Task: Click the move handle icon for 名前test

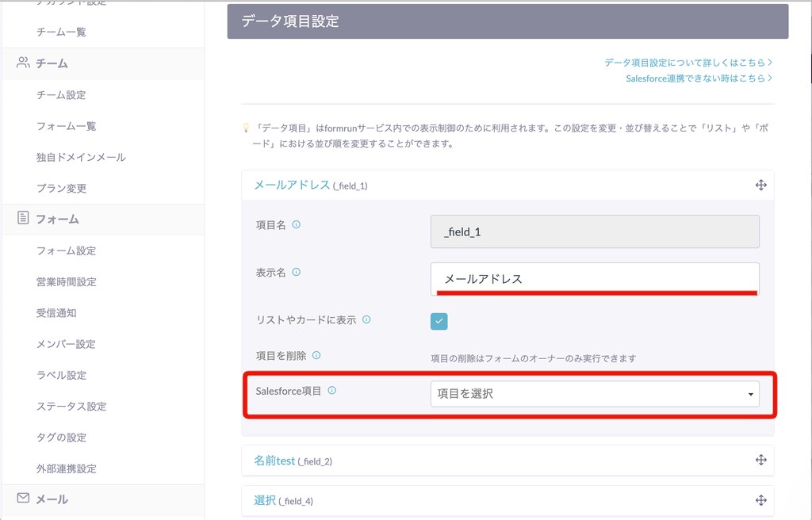Action: point(760,460)
